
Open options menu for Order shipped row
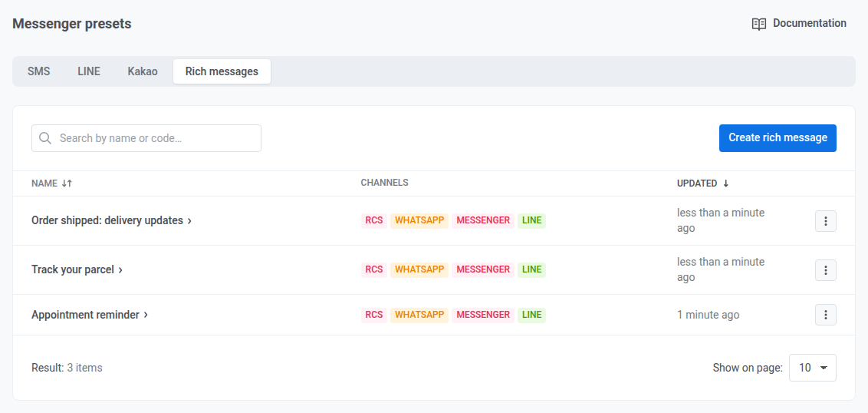[x=825, y=221]
